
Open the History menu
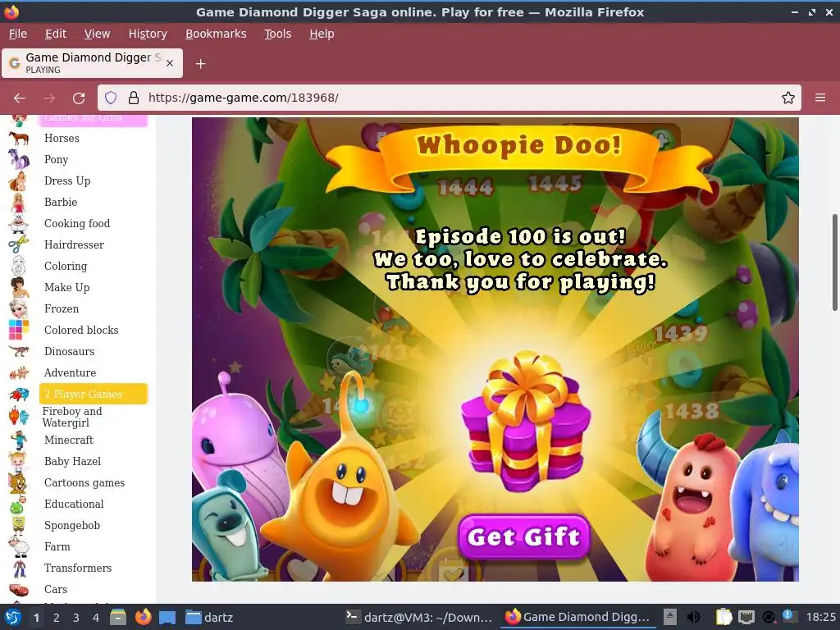click(x=148, y=34)
